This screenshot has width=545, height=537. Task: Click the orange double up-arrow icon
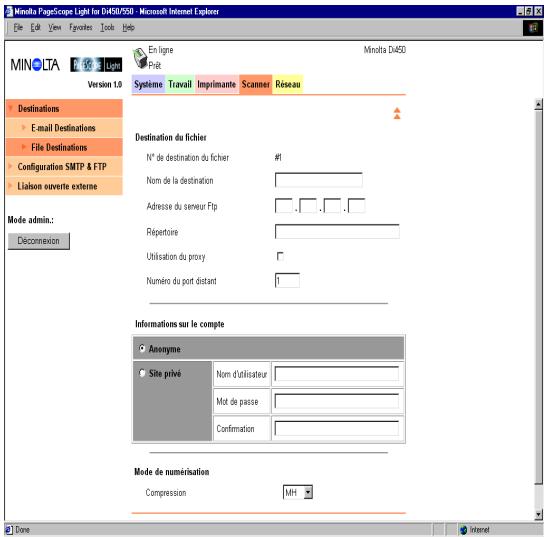tap(397, 113)
